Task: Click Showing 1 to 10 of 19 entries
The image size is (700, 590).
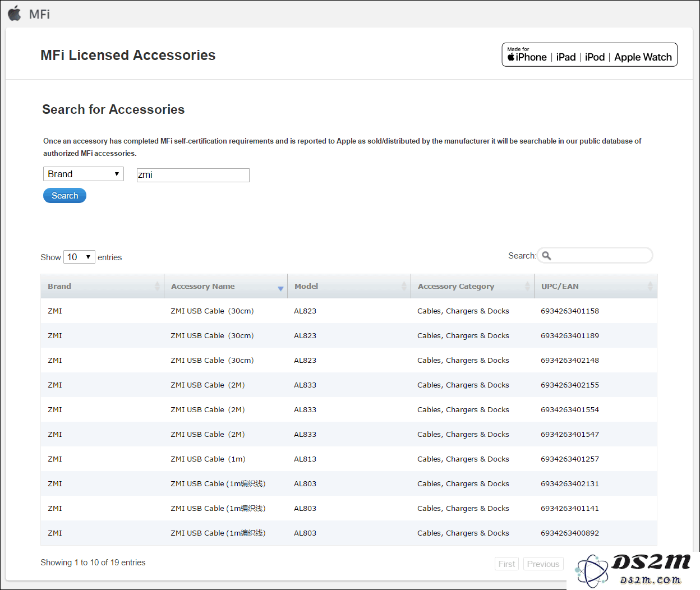Action: coord(93,563)
